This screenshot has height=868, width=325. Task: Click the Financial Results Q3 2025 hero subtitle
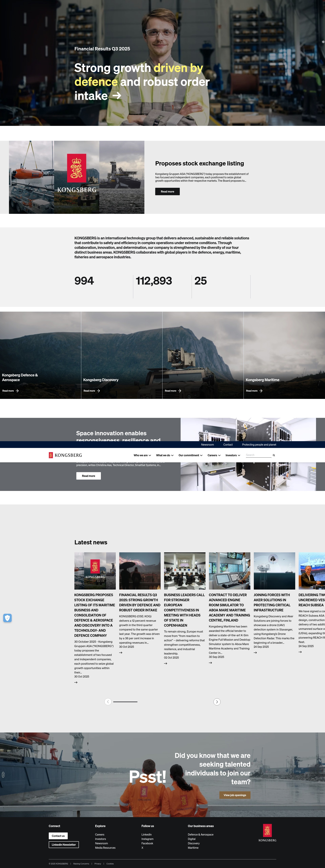102,49
